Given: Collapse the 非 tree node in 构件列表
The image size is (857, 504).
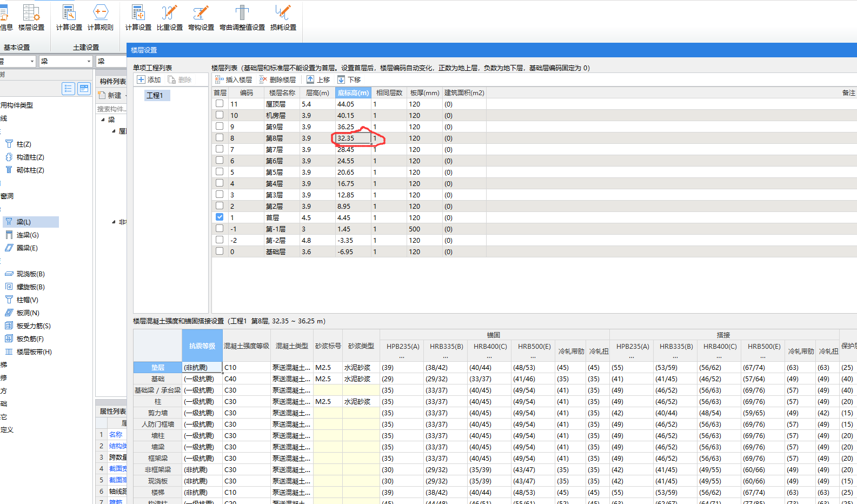Looking at the screenshot, I should pyautogui.click(x=114, y=222).
